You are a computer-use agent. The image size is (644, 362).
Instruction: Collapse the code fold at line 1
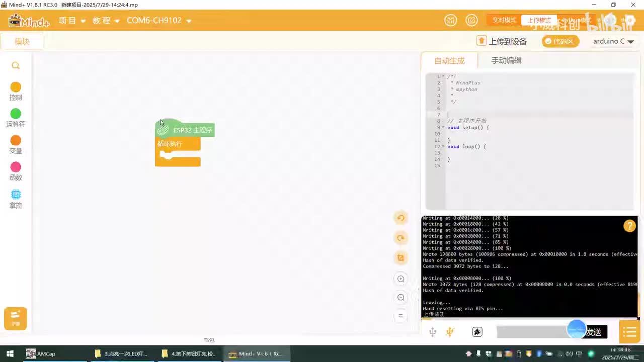443,76
